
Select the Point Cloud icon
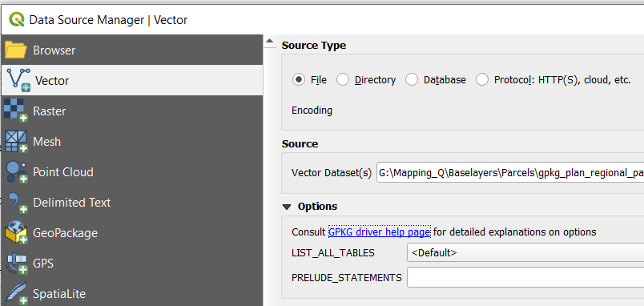click(x=17, y=171)
